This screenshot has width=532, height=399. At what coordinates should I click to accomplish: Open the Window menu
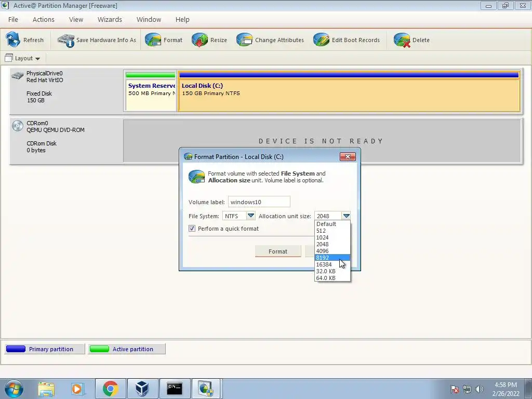point(149,20)
